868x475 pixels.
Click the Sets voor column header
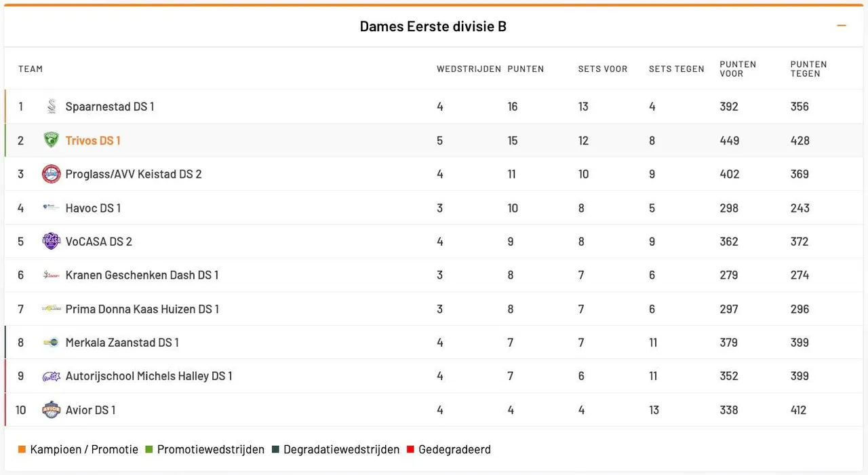point(603,69)
